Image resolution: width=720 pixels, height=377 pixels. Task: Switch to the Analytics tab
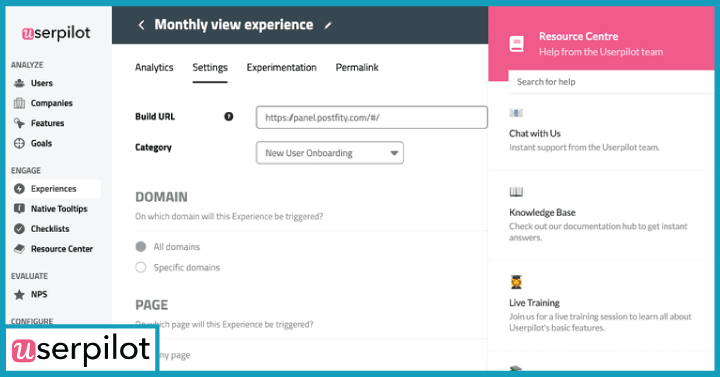pos(154,68)
